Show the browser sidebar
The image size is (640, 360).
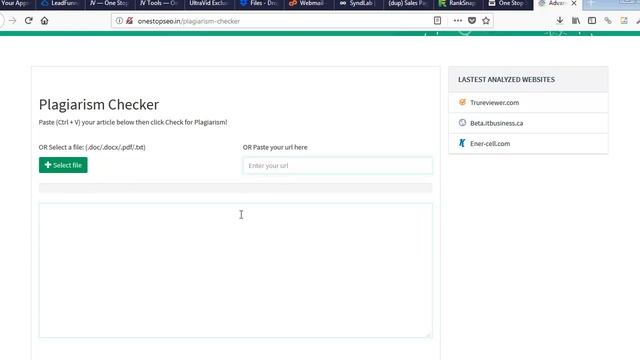592,20
